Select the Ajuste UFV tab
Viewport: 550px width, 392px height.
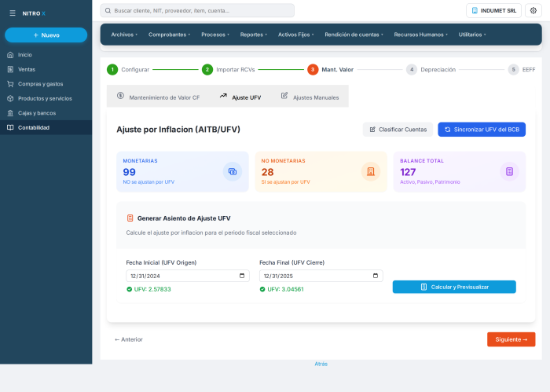(240, 97)
